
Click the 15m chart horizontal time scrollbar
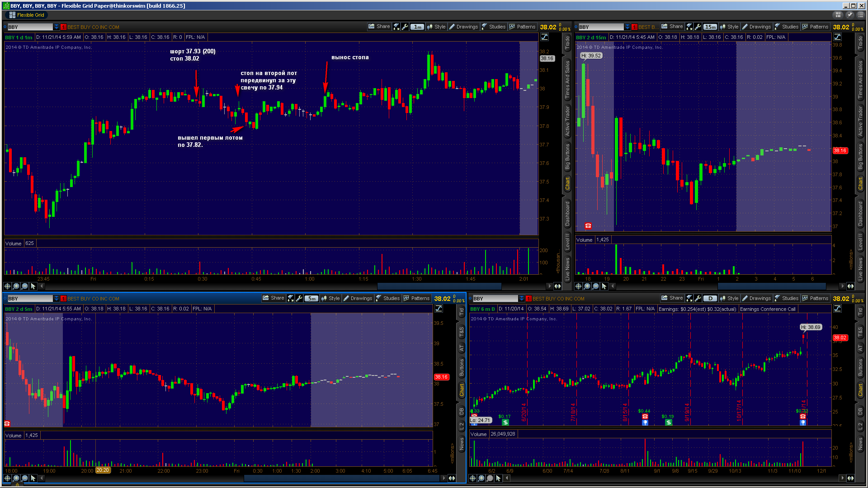(x=772, y=286)
